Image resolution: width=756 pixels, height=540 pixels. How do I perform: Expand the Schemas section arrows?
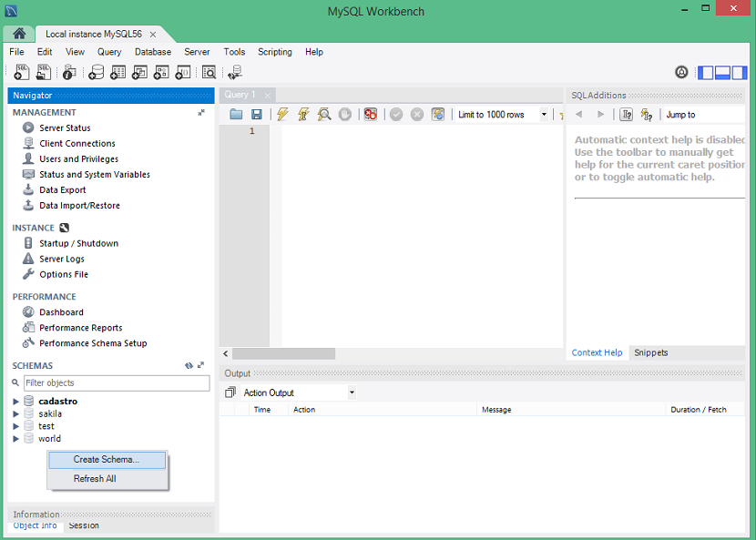coord(200,365)
